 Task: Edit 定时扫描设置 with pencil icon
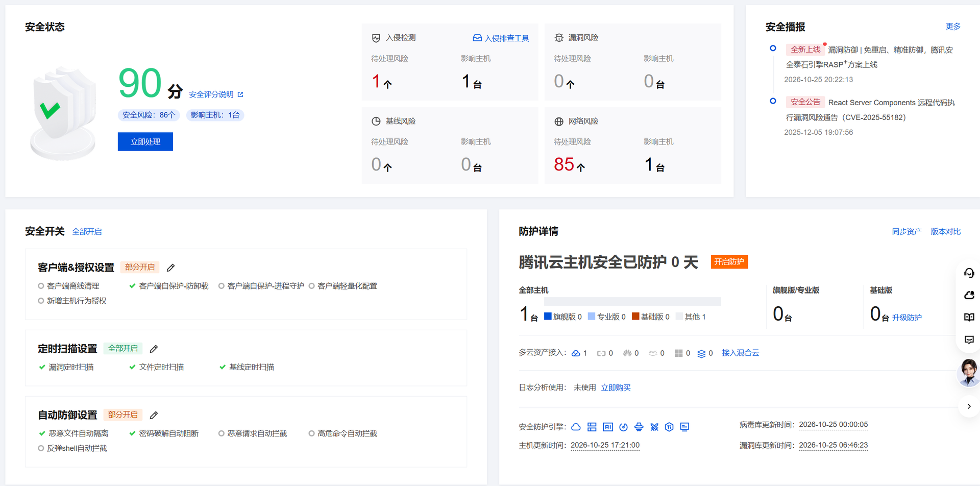[154, 349]
